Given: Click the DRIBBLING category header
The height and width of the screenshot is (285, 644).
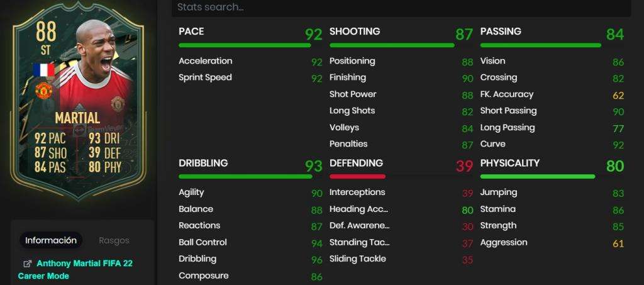Looking at the screenshot, I should coord(203,163).
